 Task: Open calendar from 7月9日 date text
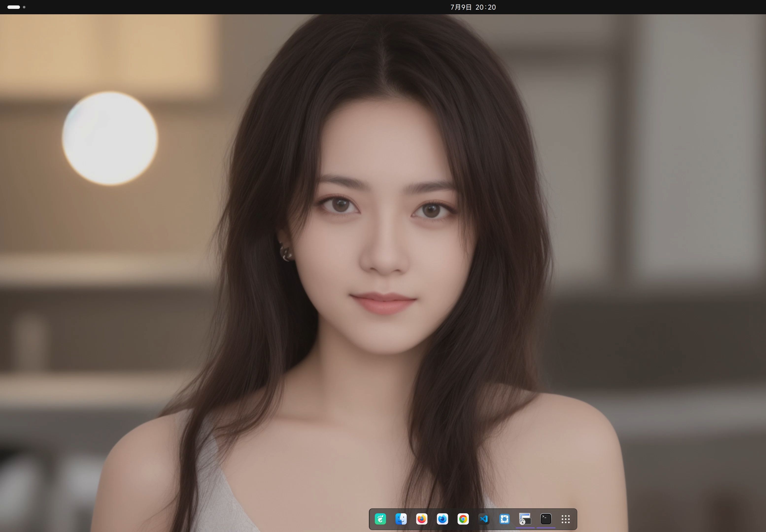[461, 7]
